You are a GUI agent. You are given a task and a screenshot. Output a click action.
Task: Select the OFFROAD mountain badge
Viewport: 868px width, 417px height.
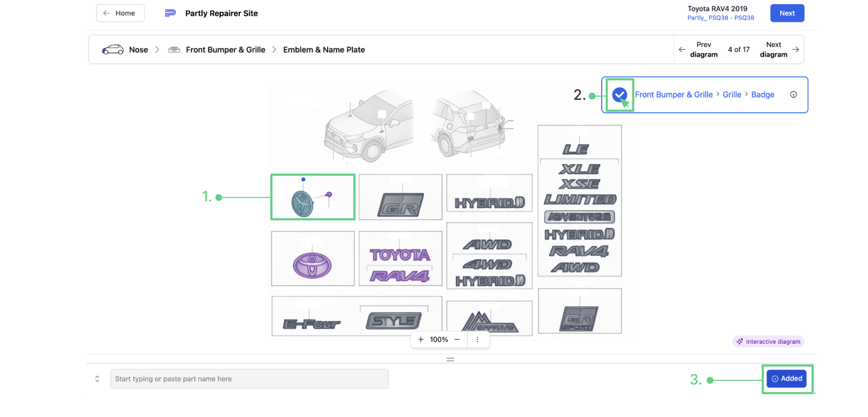[x=490, y=322]
